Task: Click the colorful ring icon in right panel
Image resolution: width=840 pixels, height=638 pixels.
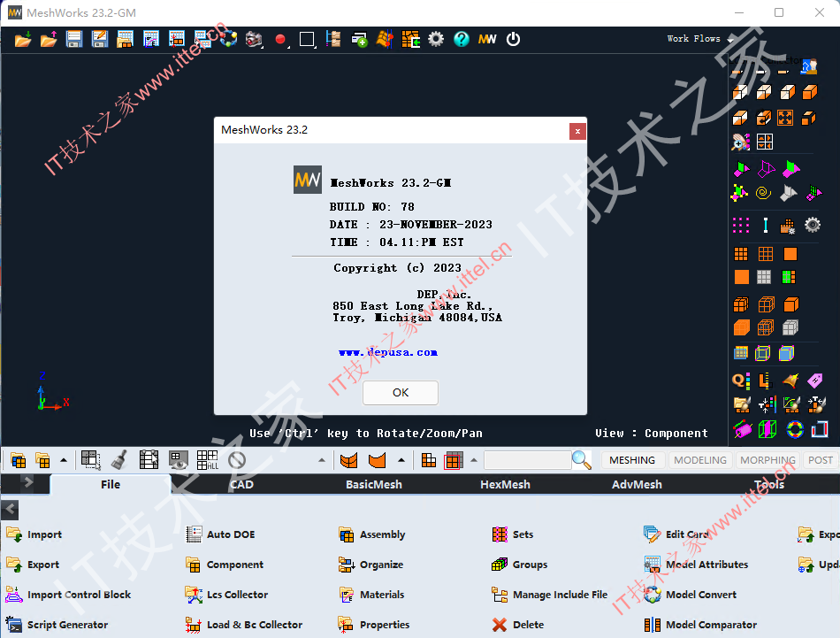Action: click(x=795, y=429)
